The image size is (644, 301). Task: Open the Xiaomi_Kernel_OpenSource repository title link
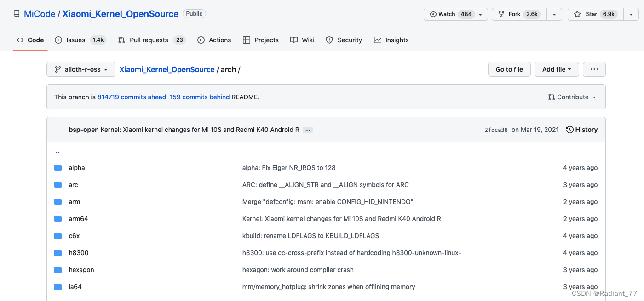[x=121, y=14]
